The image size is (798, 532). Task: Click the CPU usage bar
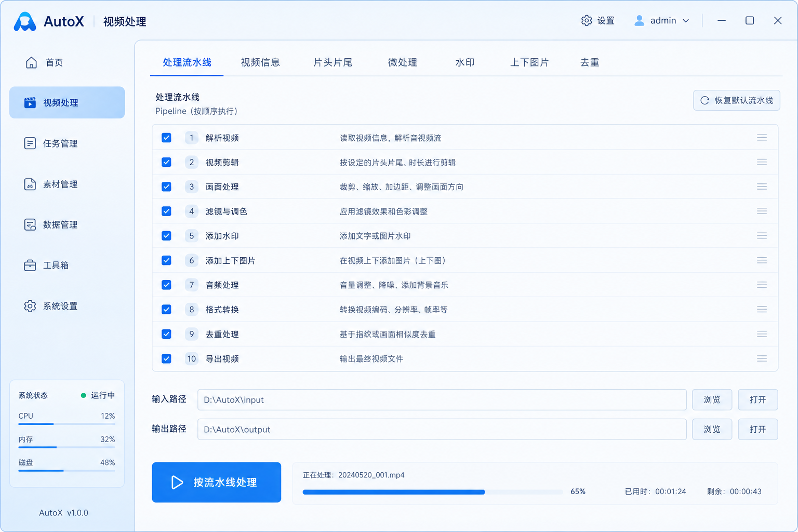67,424
